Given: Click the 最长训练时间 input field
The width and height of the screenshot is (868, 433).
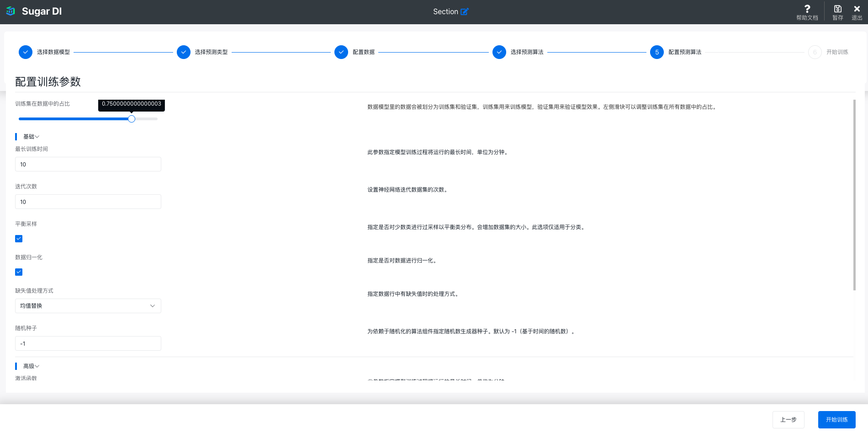Looking at the screenshot, I should (88, 164).
